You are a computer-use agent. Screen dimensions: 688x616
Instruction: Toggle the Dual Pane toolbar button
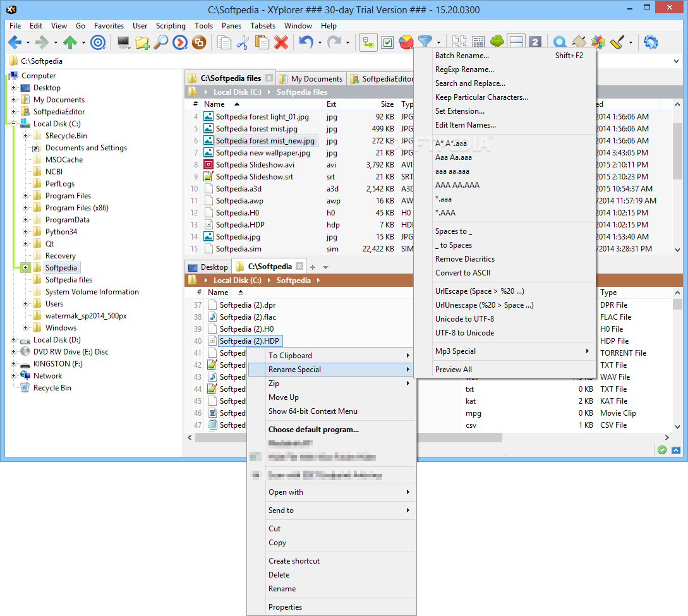tap(516, 41)
